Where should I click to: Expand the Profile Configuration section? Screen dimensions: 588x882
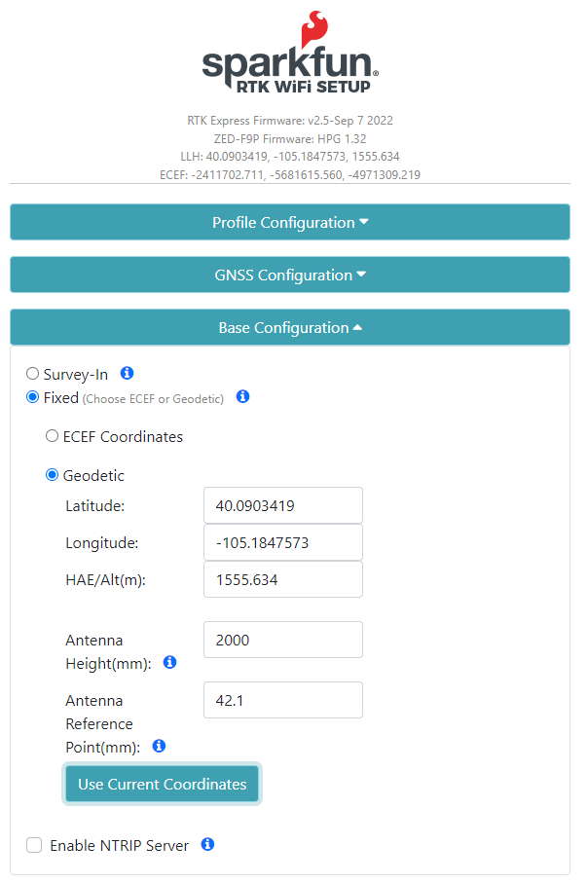pos(289,222)
